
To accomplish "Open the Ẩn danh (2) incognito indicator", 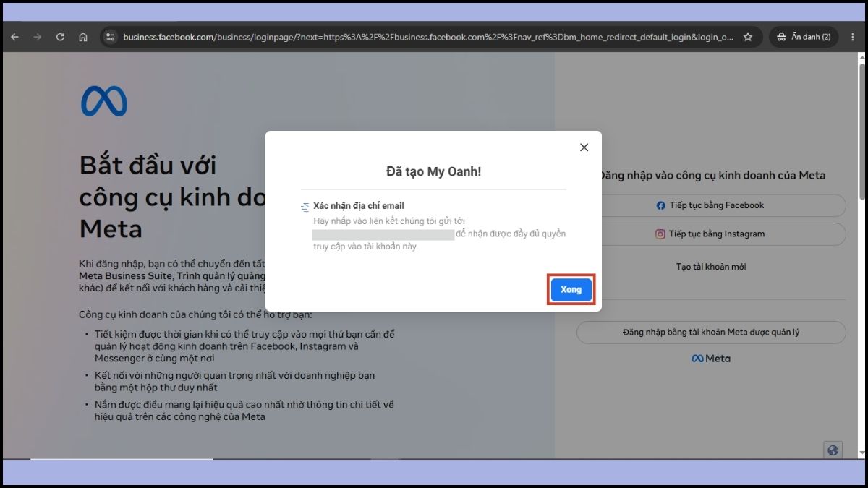I will (804, 37).
